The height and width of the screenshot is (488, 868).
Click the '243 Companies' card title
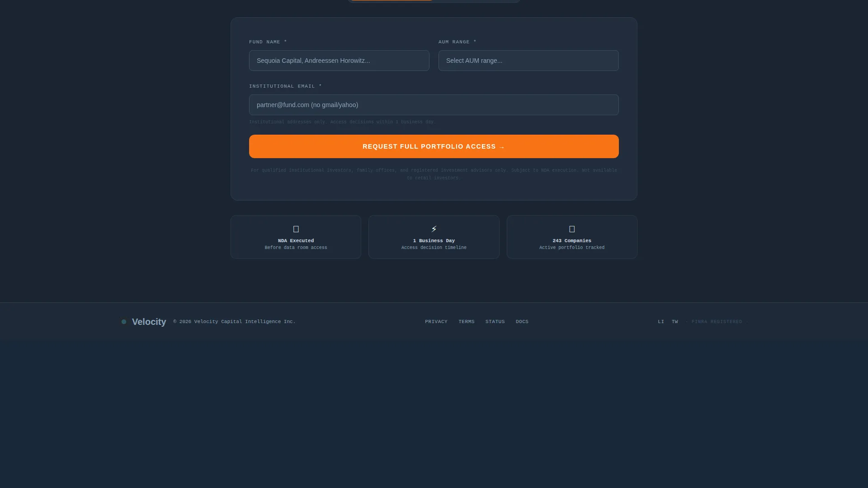(x=572, y=241)
